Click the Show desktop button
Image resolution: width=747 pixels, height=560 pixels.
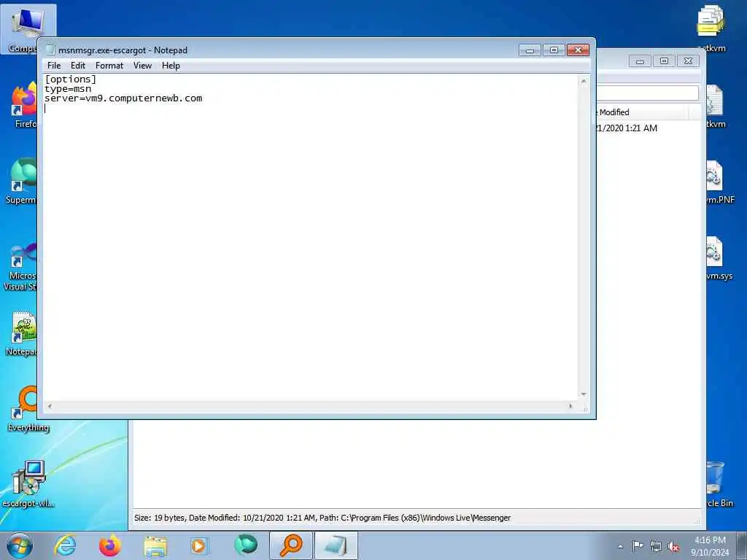742,545
